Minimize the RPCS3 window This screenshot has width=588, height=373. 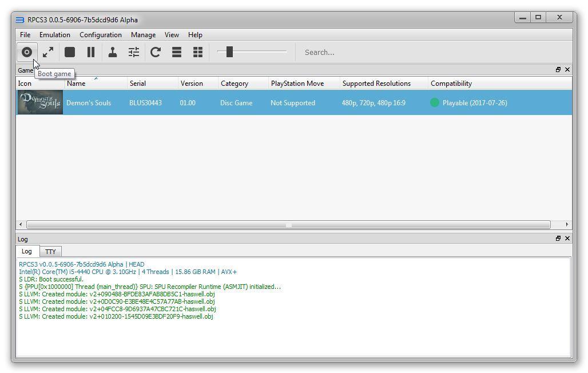[x=522, y=17]
